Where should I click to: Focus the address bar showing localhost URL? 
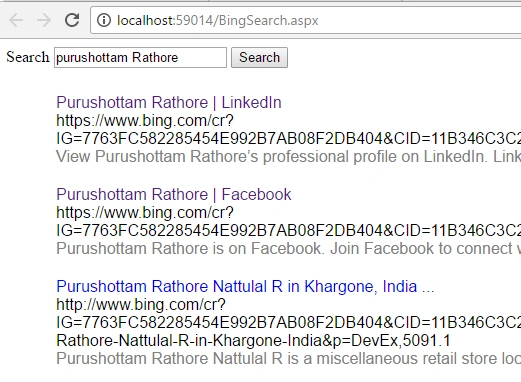click(x=305, y=20)
